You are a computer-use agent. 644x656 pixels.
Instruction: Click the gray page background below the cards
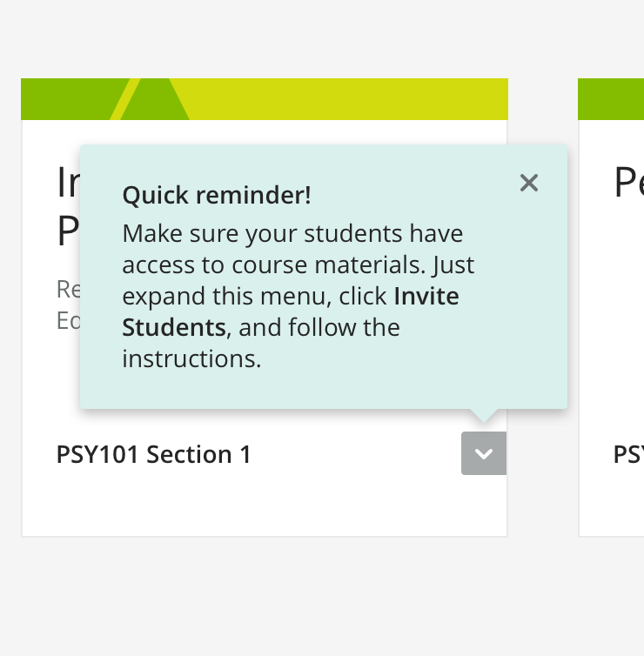coord(322,600)
